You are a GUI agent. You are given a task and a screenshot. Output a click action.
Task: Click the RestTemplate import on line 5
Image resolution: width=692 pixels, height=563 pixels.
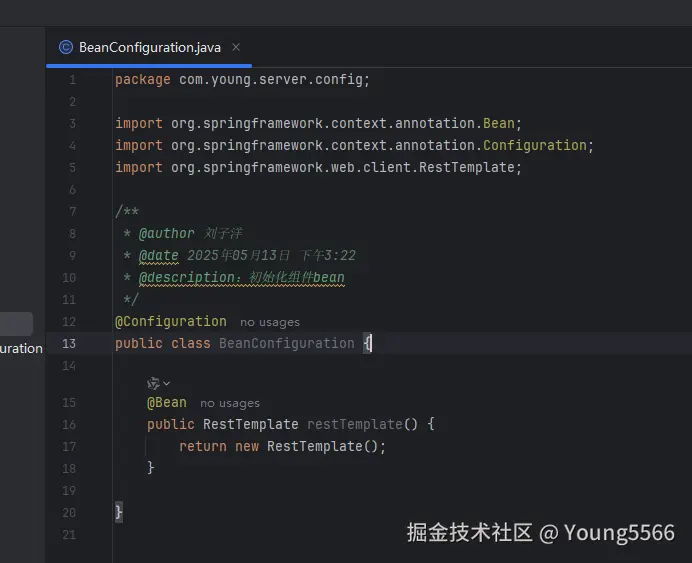[467, 167]
